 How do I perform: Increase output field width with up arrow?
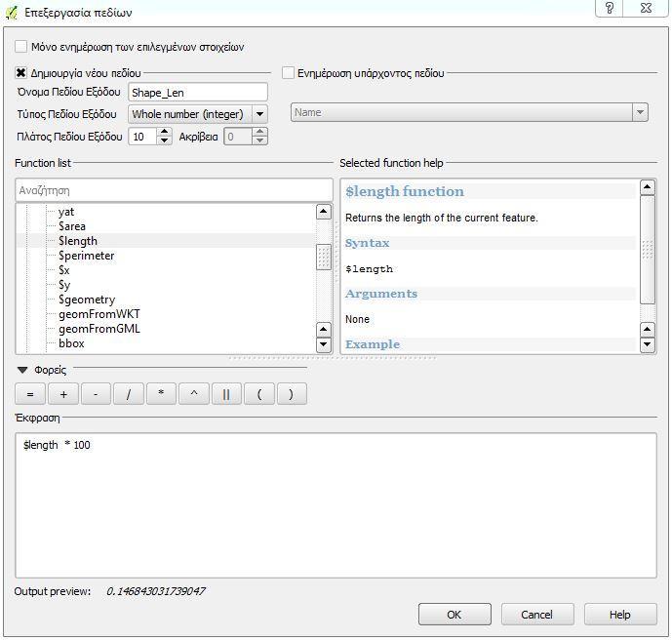click(164, 132)
